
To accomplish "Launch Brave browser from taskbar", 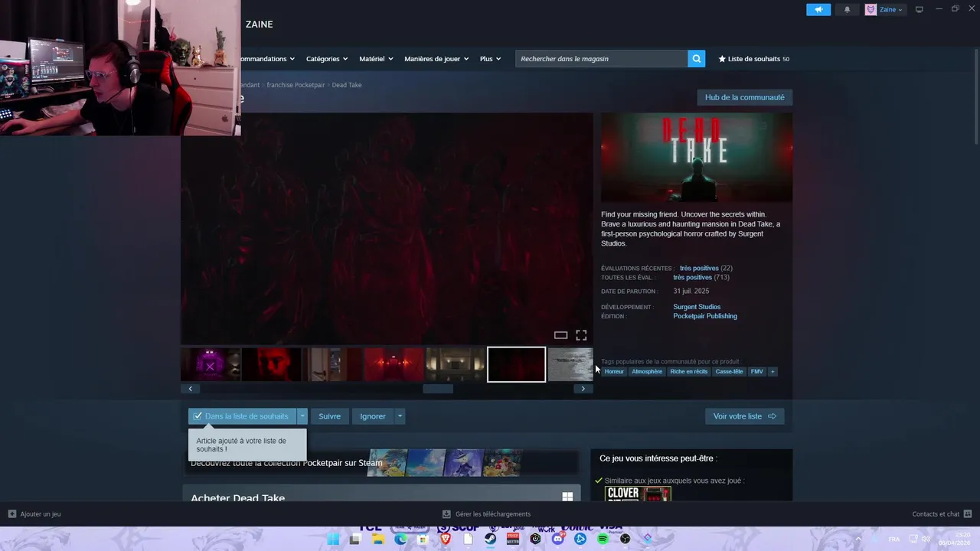I will coord(446,539).
